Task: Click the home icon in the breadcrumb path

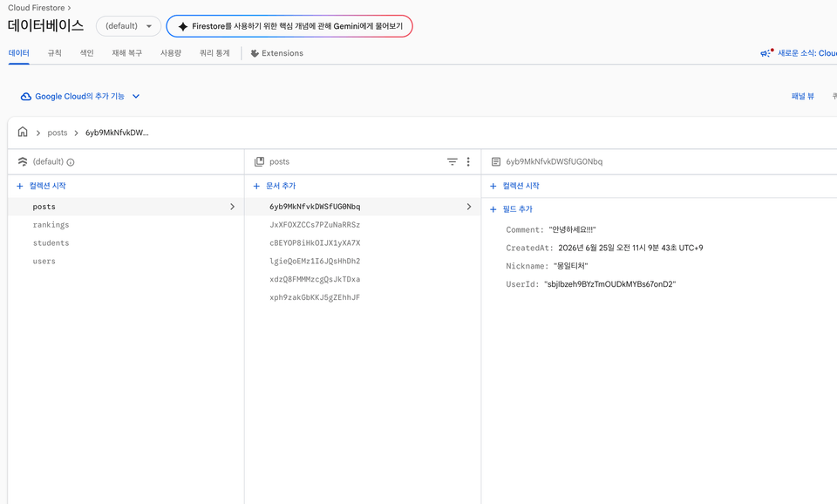Action: tap(23, 132)
